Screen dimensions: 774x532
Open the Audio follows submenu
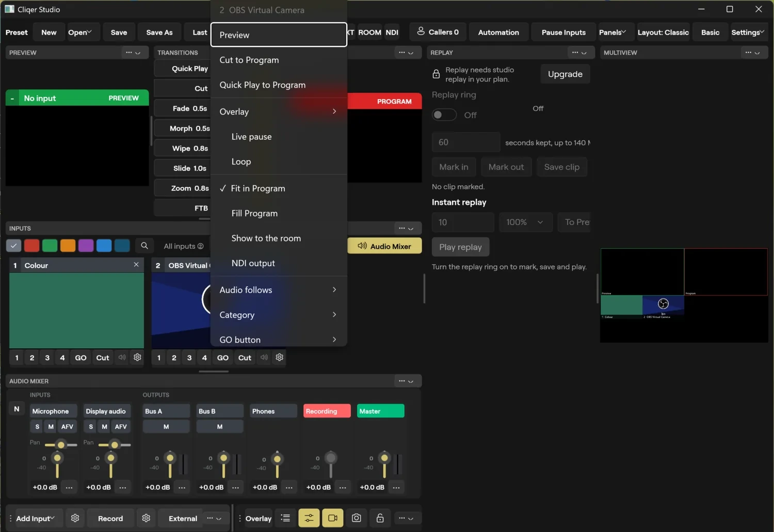tap(279, 290)
